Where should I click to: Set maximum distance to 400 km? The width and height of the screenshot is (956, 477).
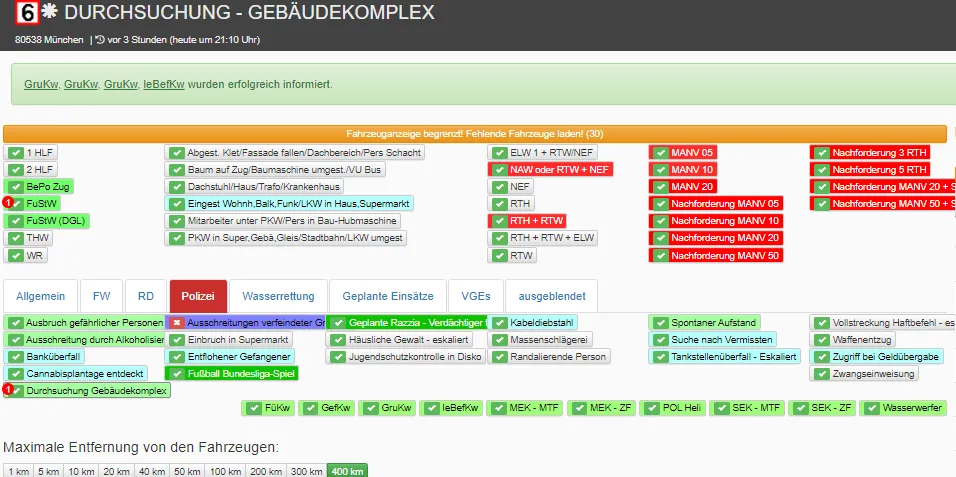tap(345, 471)
